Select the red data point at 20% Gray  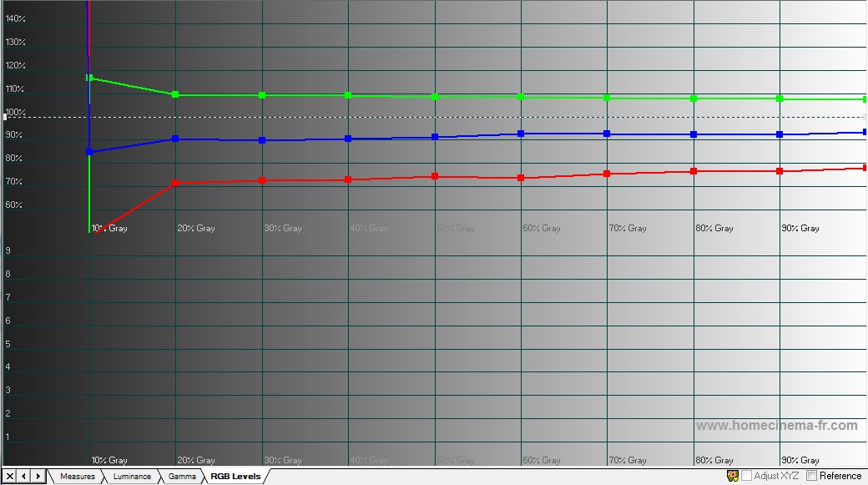(x=175, y=183)
